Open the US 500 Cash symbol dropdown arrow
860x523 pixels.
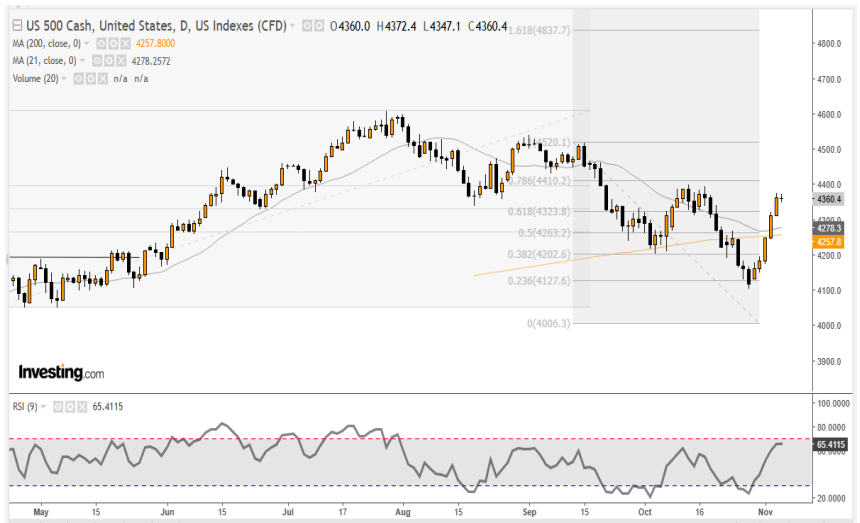coord(293,26)
